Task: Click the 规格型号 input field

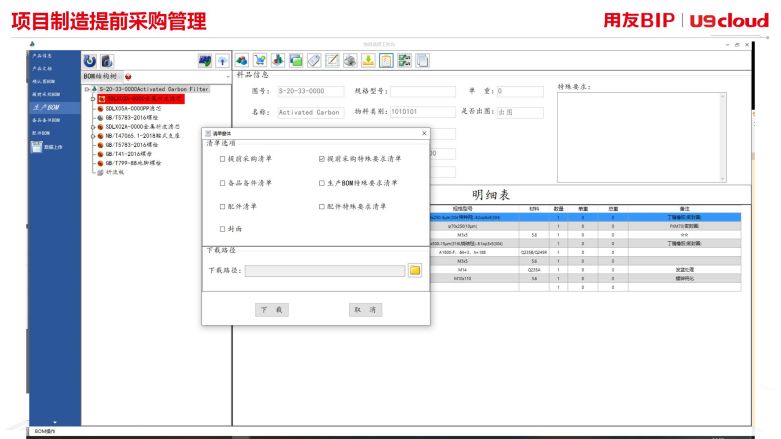Action: [x=423, y=91]
